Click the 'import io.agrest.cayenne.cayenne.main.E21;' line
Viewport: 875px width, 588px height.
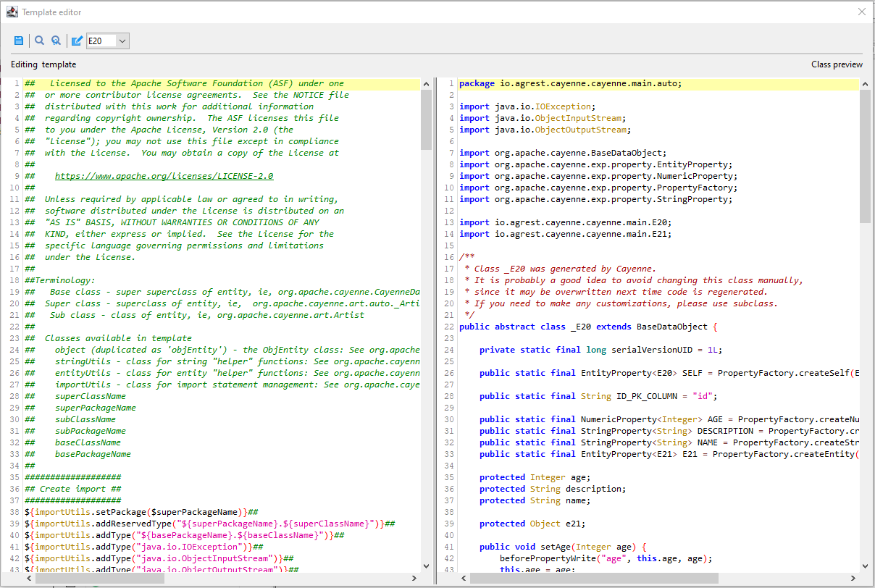point(566,234)
